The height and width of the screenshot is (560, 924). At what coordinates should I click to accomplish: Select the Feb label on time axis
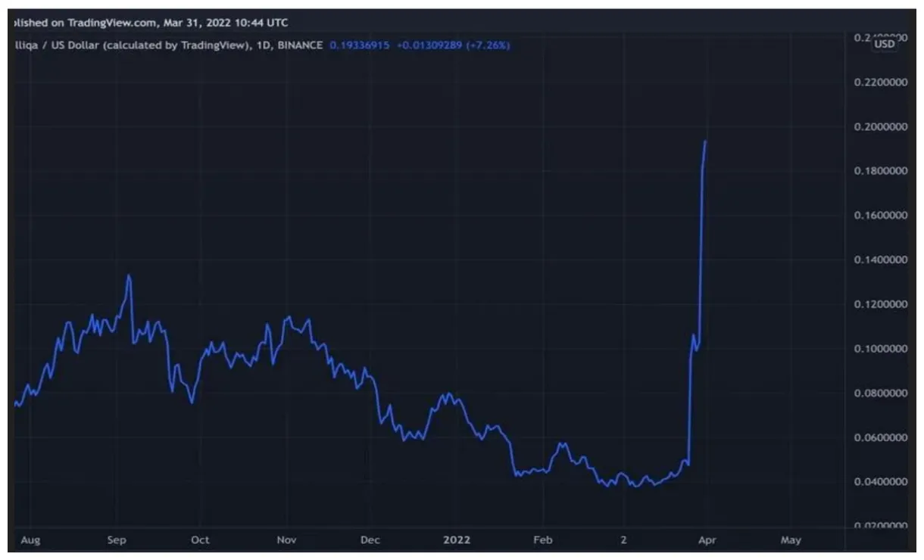click(x=544, y=540)
